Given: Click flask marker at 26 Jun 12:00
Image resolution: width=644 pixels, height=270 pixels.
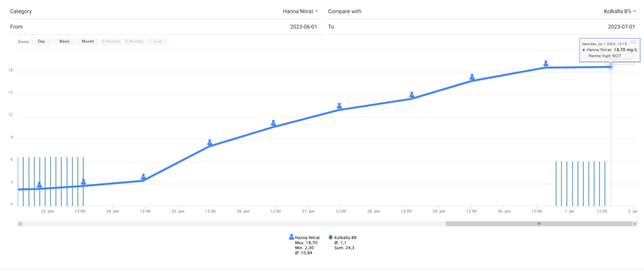Looking at the screenshot, I should (x=273, y=123).
